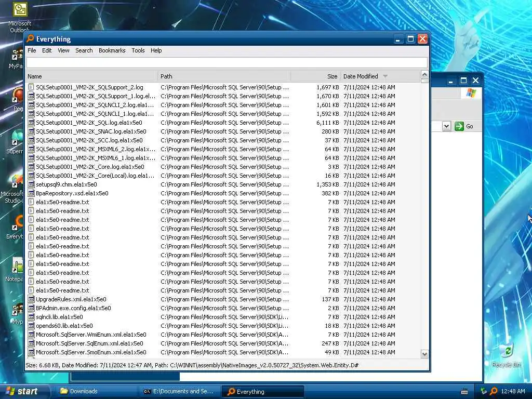Click the file icon of UpgradeRules.xml.ela1x5e0
This screenshot has width=532, height=399.
[x=31, y=299]
